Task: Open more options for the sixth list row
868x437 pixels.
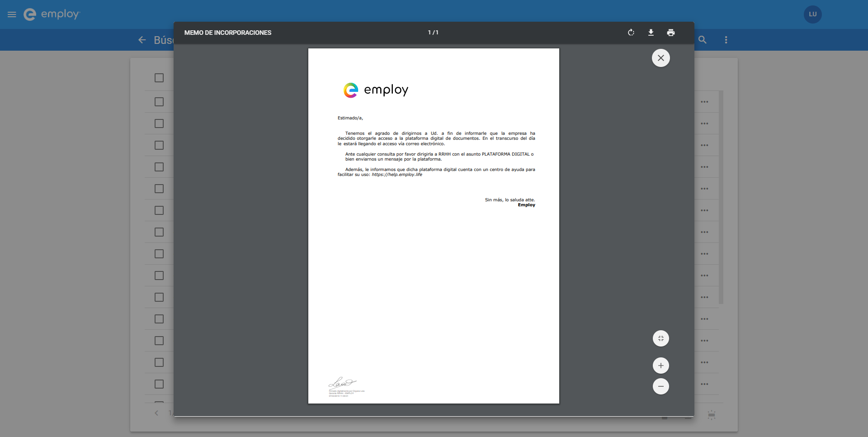Action: (x=704, y=210)
